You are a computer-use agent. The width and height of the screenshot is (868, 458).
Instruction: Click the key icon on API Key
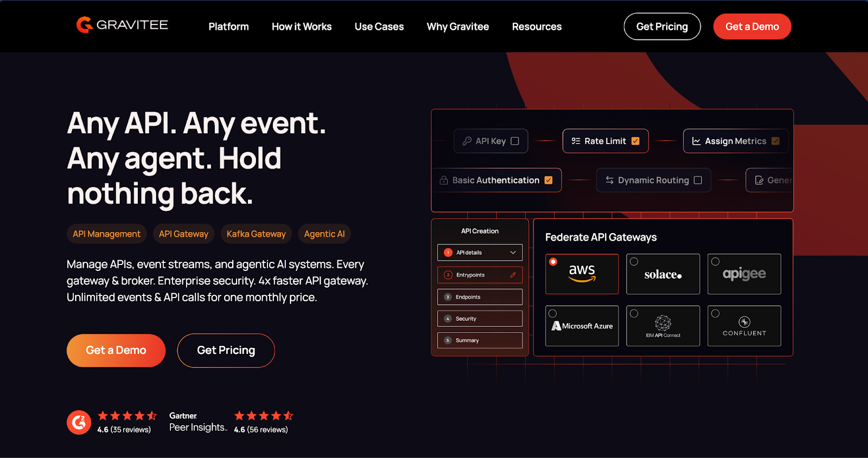point(467,141)
